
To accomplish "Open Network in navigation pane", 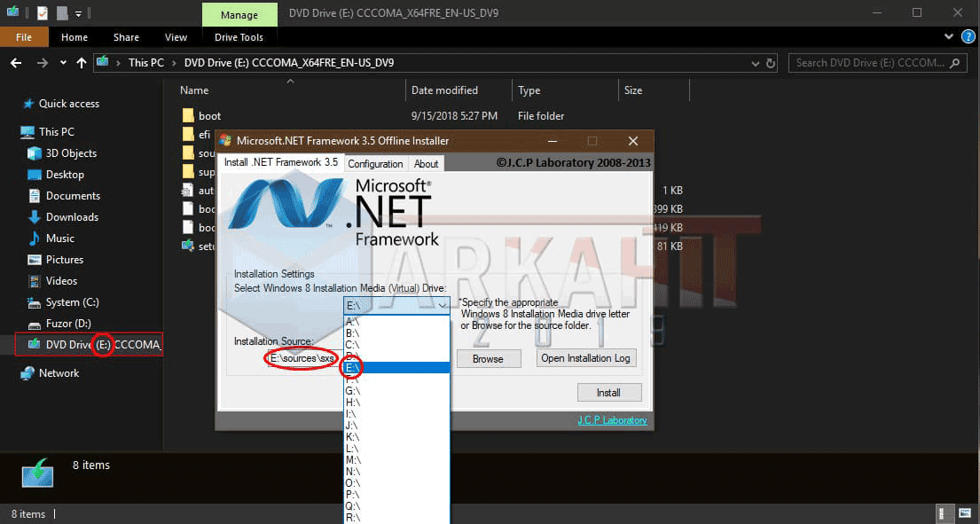I will [x=59, y=373].
